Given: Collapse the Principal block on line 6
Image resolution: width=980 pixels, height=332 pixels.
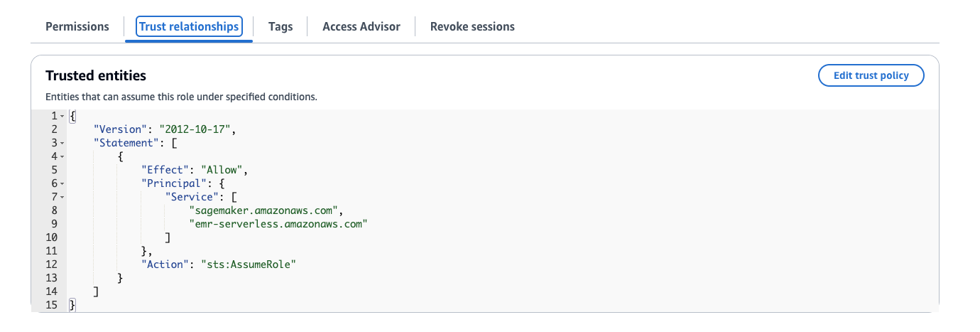Looking at the screenshot, I should pyautogui.click(x=62, y=183).
